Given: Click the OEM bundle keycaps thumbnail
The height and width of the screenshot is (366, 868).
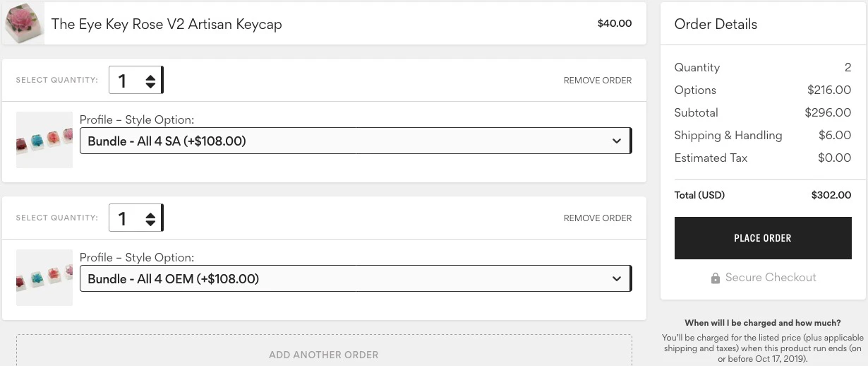Looking at the screenshot, I should tap(44, 278).
